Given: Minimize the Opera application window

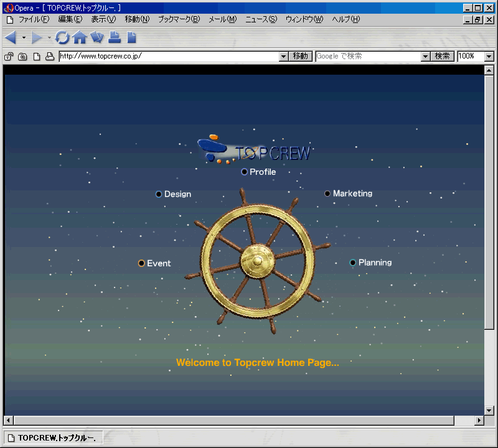Looking at the screenshot, I should (x=467, y=8).
